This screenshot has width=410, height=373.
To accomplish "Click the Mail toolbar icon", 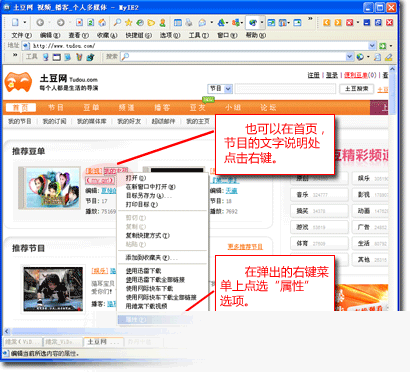I will (x=202, y=22).
